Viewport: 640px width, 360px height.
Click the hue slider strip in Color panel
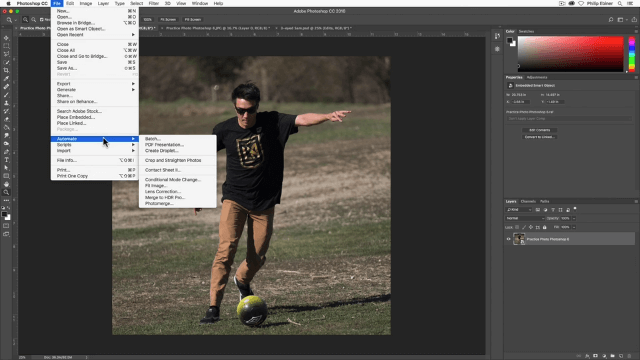pyautogui.click(x=632, y=54)
